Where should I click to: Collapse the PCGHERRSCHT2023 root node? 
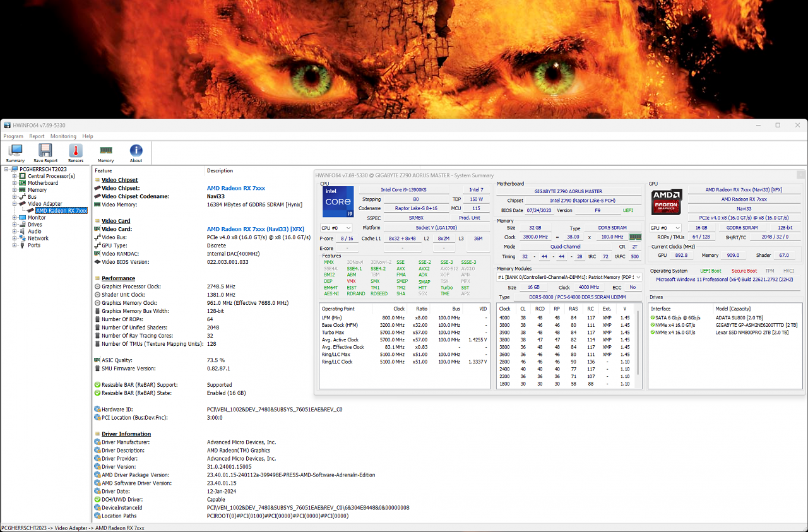tap(6, 169)
